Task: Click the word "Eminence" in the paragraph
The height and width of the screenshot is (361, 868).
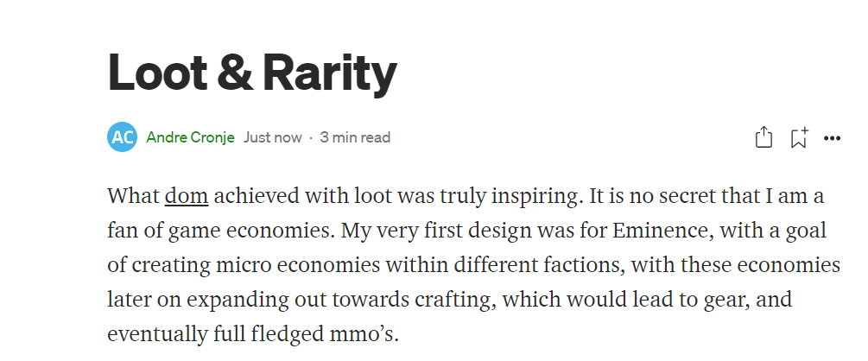Action: 661,231
